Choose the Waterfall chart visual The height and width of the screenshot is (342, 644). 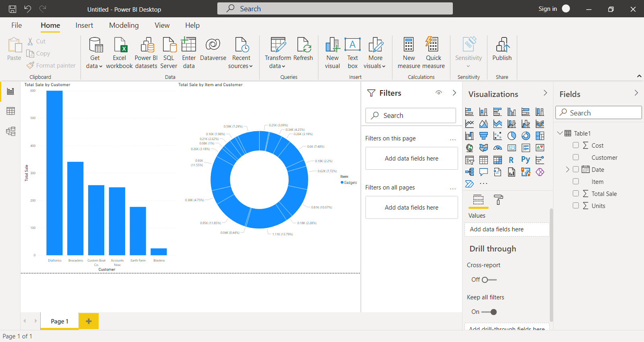point(469,136)
